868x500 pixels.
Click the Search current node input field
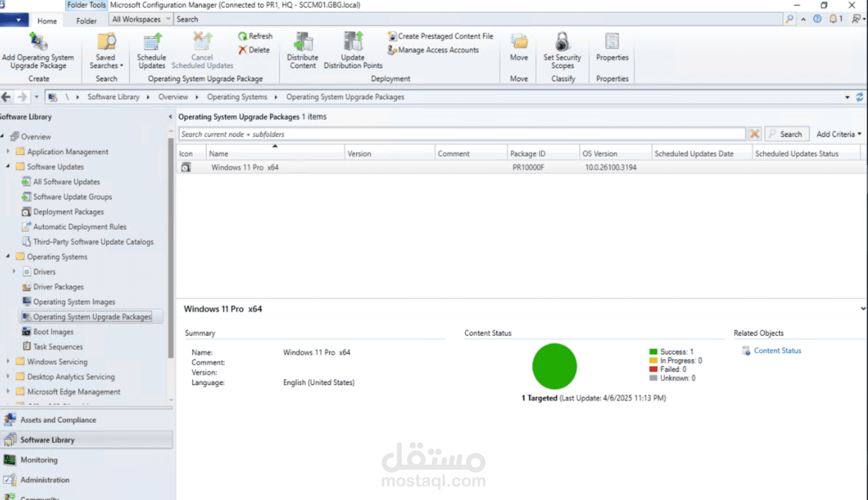(462, 134)
